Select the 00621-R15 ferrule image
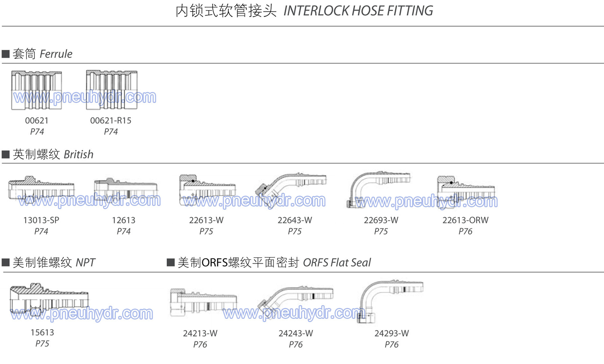This screenshot has height=364, width=604. (x=111, y=90)
